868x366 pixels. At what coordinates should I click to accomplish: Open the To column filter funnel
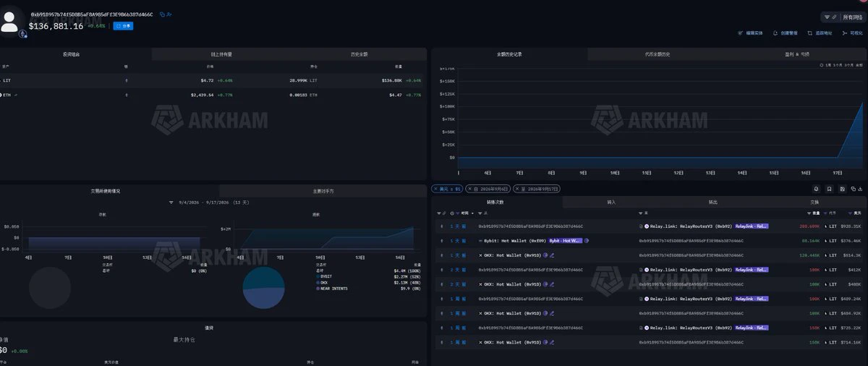click(640, 213)
